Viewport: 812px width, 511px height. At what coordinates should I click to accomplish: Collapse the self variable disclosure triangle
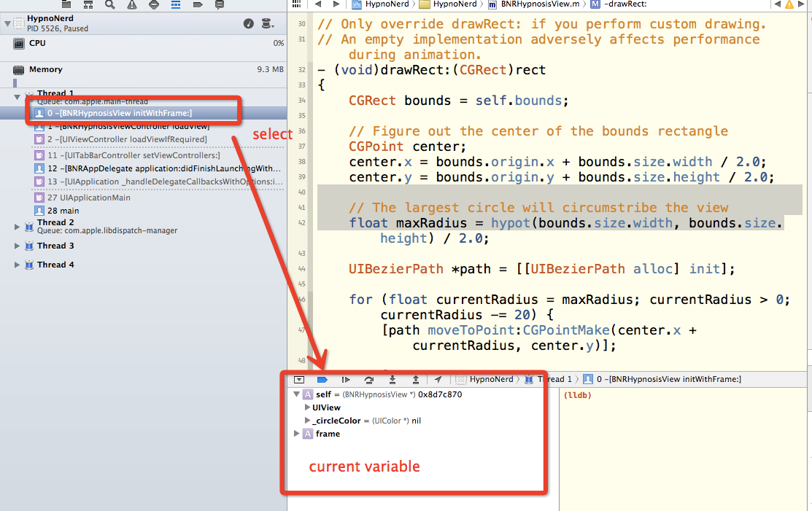pyautogui.click(x=296, y=394)
